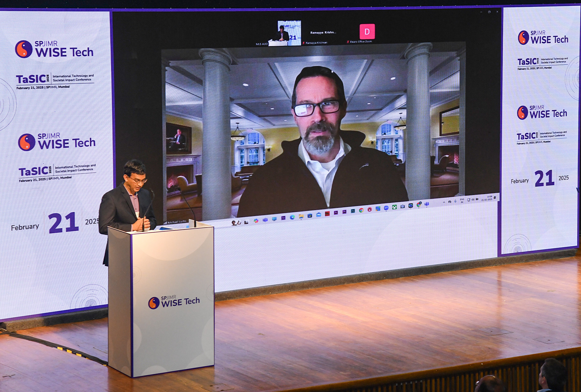Image resolution: width=581 pixels, height=392 pixels.
Task: Switch the ENG IN input language indicator
Action: click(x=462, y=201)
